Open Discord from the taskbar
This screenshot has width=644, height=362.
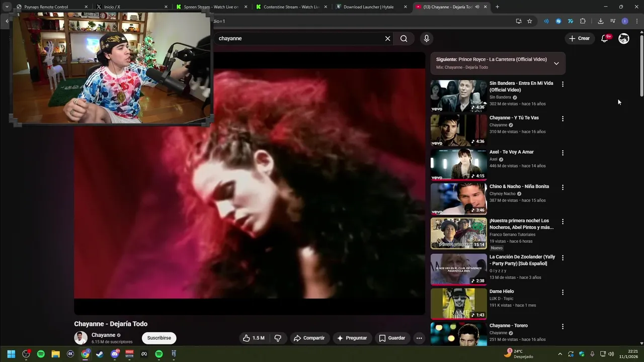[x=115, y=354]
